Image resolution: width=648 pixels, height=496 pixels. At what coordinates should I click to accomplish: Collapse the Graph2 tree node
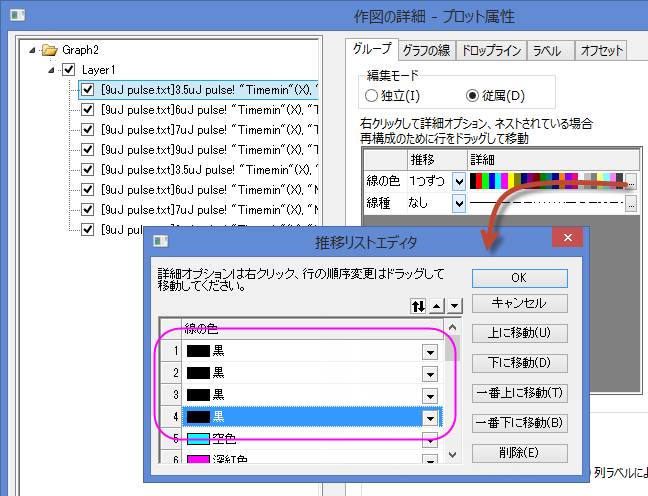coord(32,50)
